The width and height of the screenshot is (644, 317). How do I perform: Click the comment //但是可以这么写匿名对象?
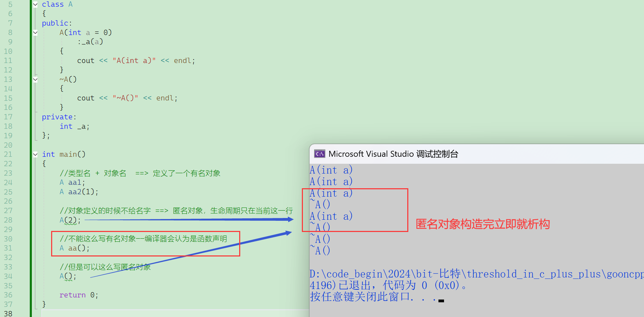(x=105, y=267)
